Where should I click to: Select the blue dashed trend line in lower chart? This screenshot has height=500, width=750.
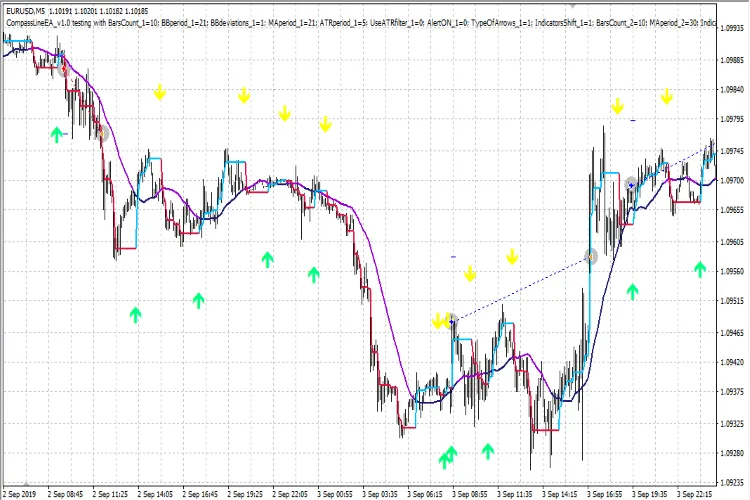coord(520,288)
